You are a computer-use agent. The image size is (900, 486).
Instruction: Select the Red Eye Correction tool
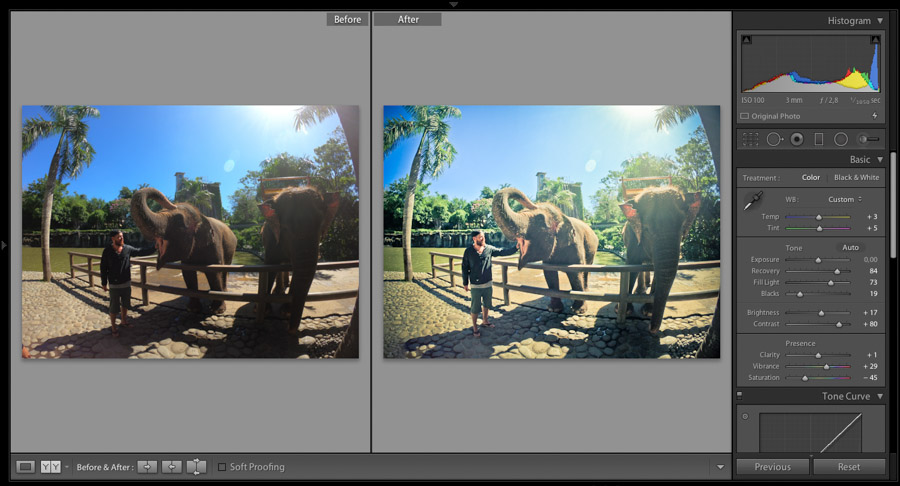click(797, 139)
